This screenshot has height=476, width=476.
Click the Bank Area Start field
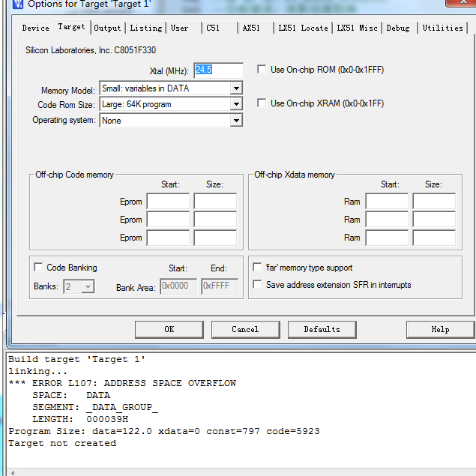click(x=178, y=286)
